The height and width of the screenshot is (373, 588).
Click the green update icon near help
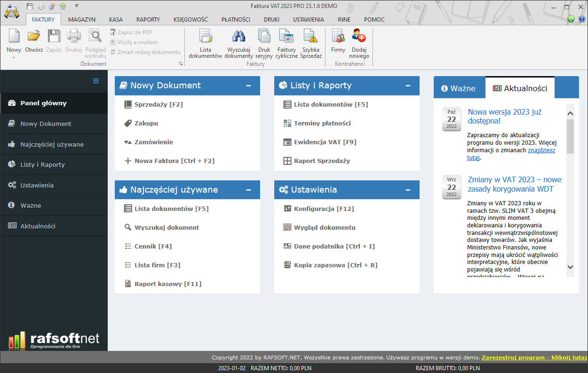(x=571, y=19)
